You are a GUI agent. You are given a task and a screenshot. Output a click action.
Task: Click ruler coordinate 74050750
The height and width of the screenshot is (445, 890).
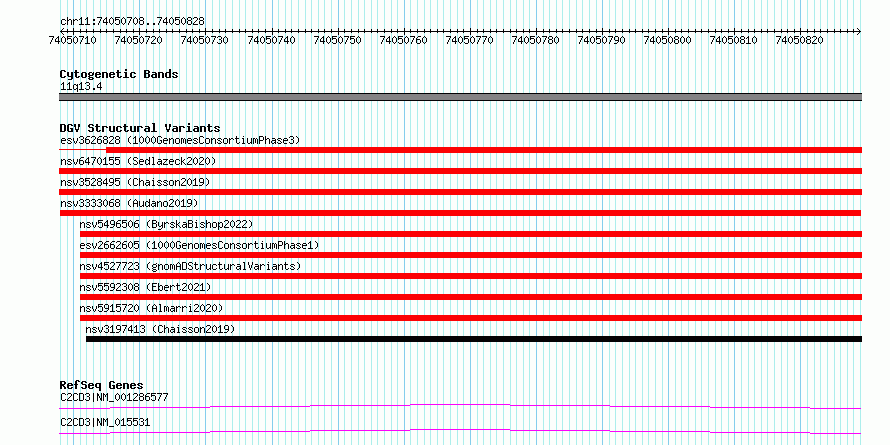pyautogui.click(x=337, y=40)
